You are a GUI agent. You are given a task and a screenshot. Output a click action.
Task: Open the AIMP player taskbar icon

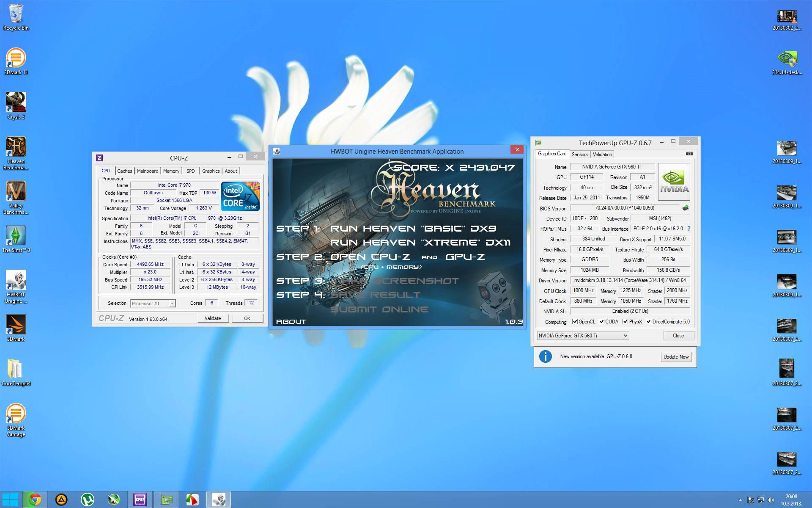(61, 500)
